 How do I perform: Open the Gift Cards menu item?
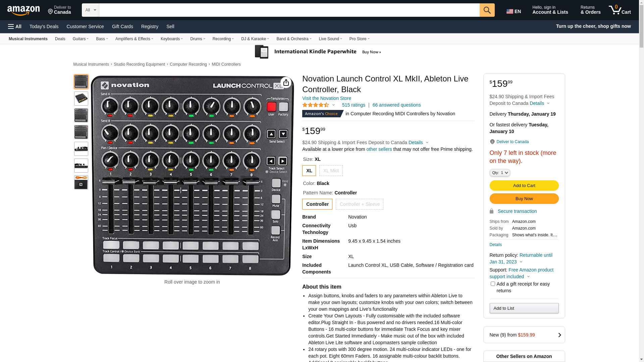click(122, 26)
